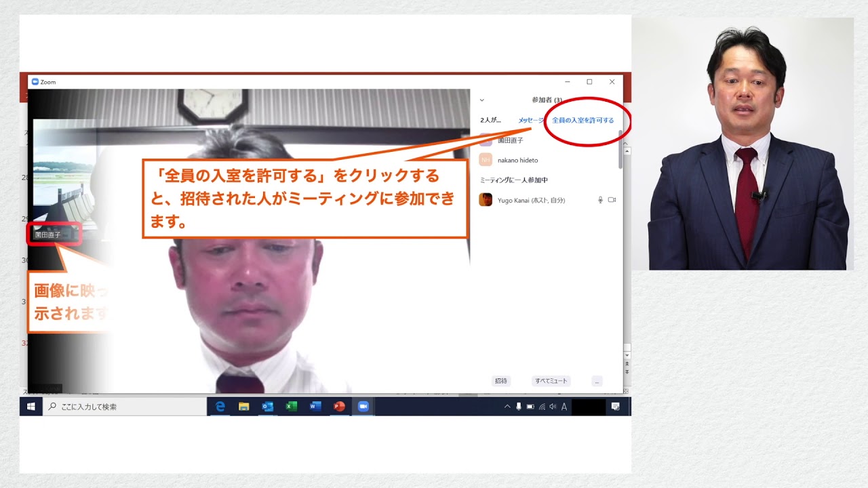868x488 pixels.
Task: Click the Zoom logo in title bar
Action: (35, 82)
